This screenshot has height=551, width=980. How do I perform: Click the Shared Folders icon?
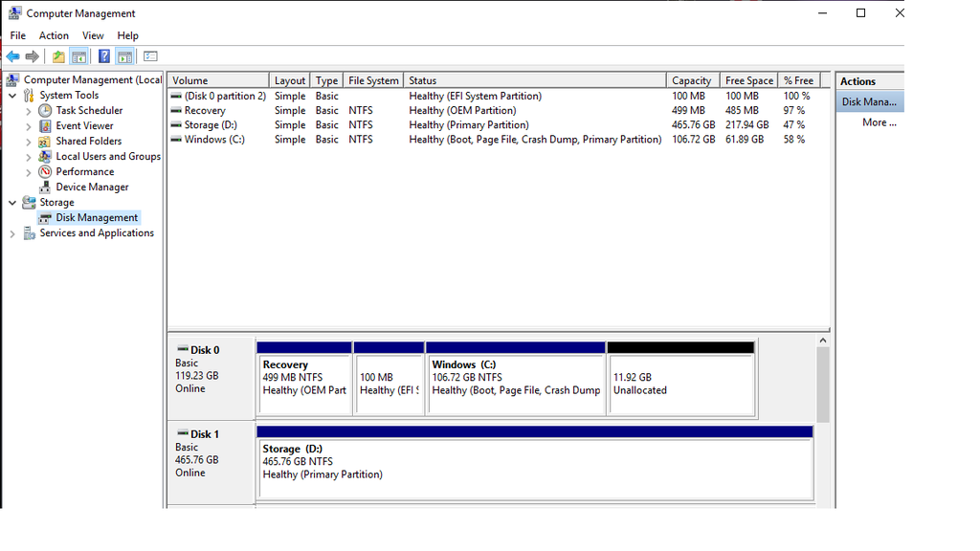coord(45,142)
